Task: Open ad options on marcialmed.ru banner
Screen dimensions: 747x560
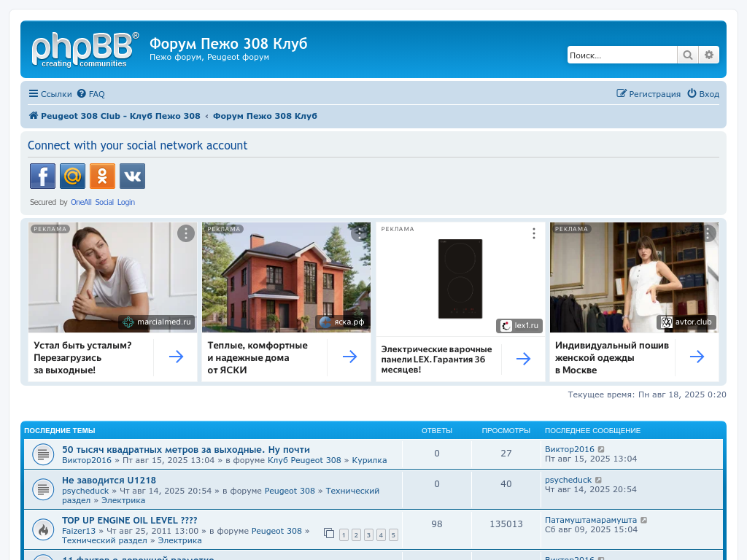Action: (186, 233)
